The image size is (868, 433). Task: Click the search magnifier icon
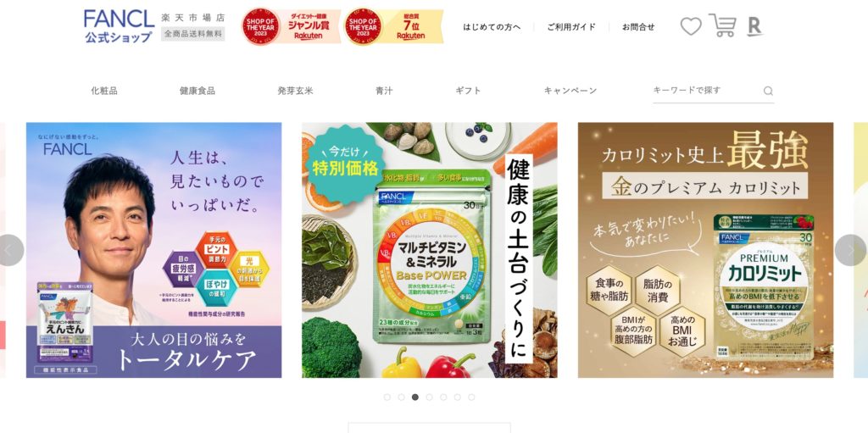[768, 91]
